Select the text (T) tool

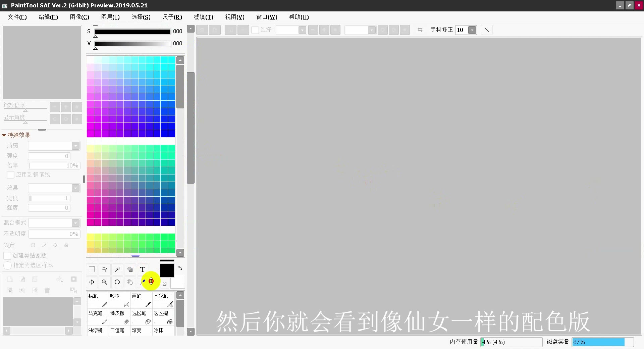pos(143,269)
